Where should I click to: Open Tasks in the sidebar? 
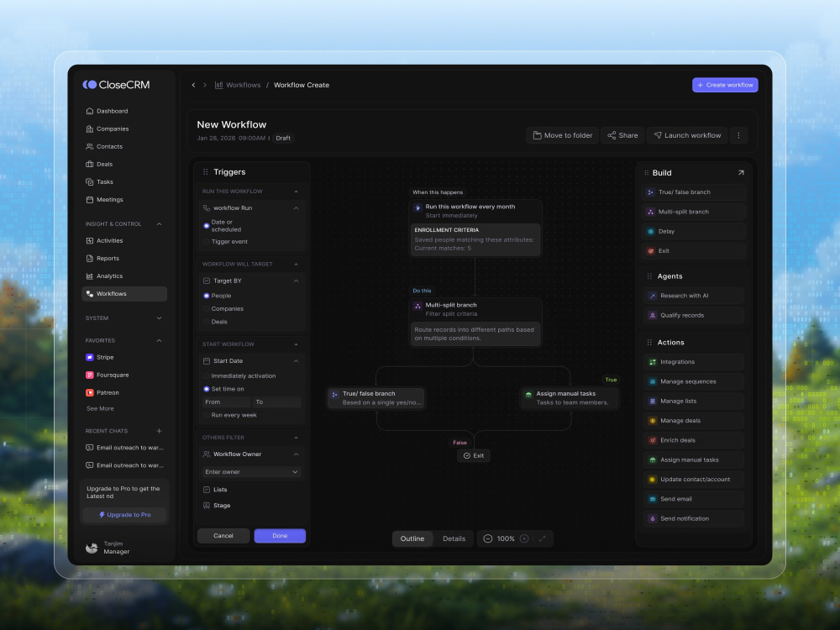[x=100, y=181]
